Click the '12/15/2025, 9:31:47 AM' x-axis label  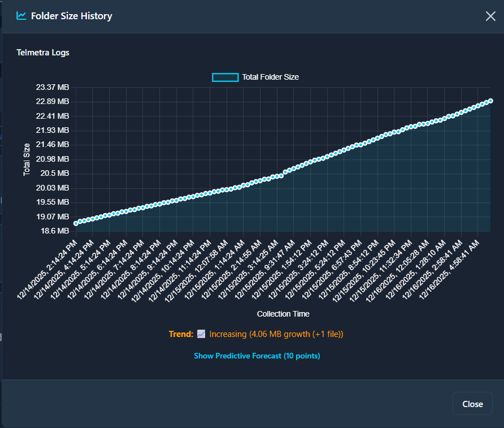264,270
